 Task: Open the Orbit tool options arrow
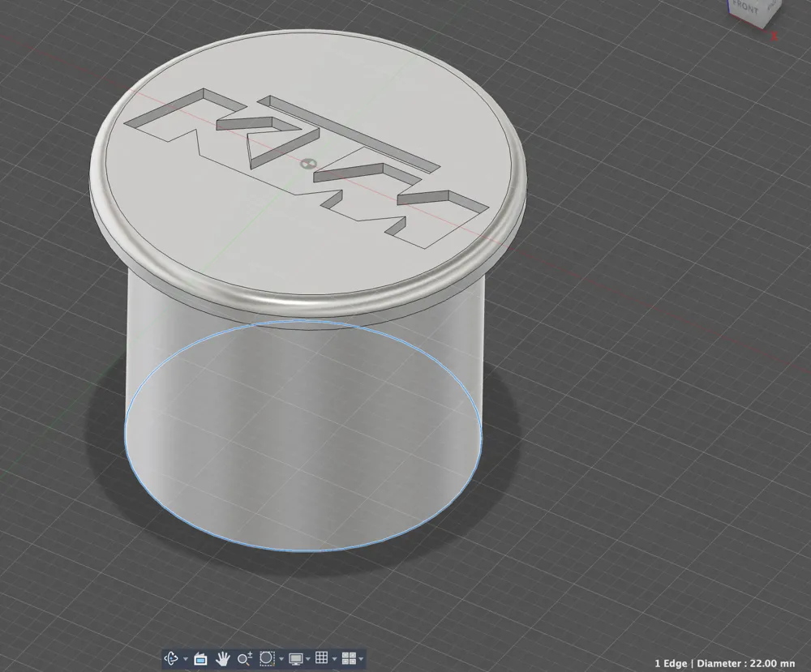186,659
